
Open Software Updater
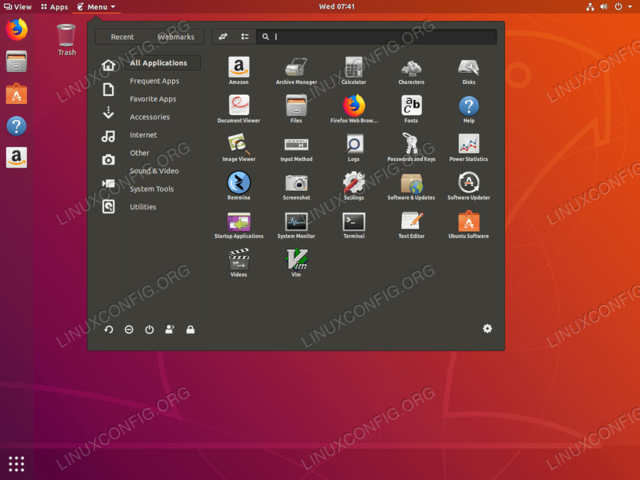point(469,186)
